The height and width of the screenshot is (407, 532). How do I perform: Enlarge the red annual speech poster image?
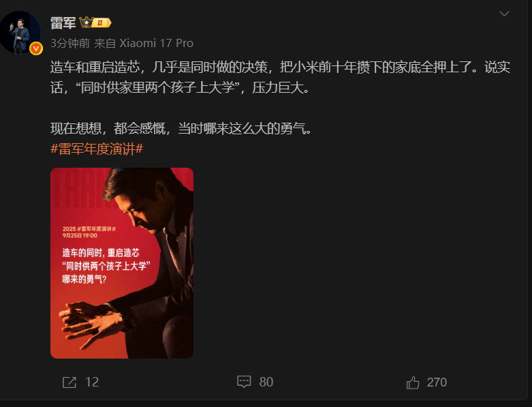pyautogui.click(x=122, y=263)
